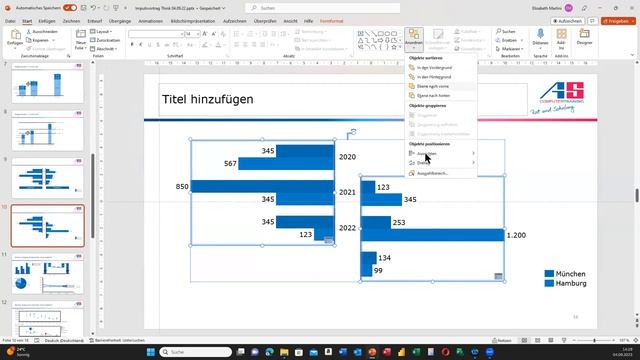Select Ebene nach hinten
The height and width of the screenshot is (360, 640).
click(x=440, y=96)
